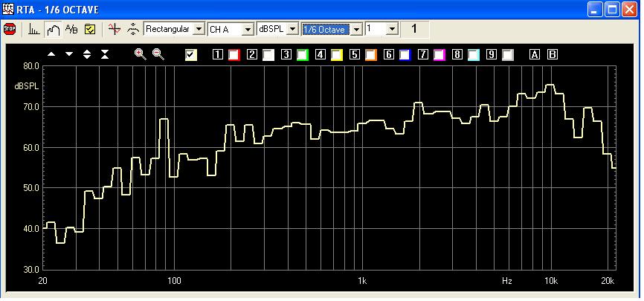Click the B memory button

pos(552,54)
